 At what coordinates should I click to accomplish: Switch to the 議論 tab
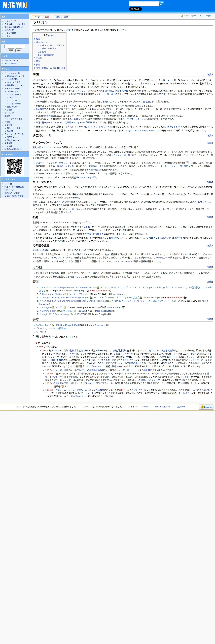[x=47, y=17]
